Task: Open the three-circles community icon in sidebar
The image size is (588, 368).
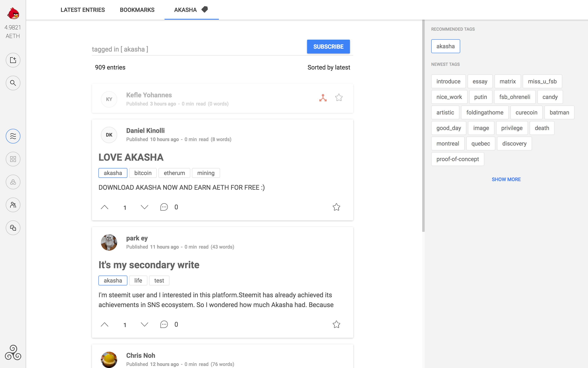Action: (x=13, y=182)
